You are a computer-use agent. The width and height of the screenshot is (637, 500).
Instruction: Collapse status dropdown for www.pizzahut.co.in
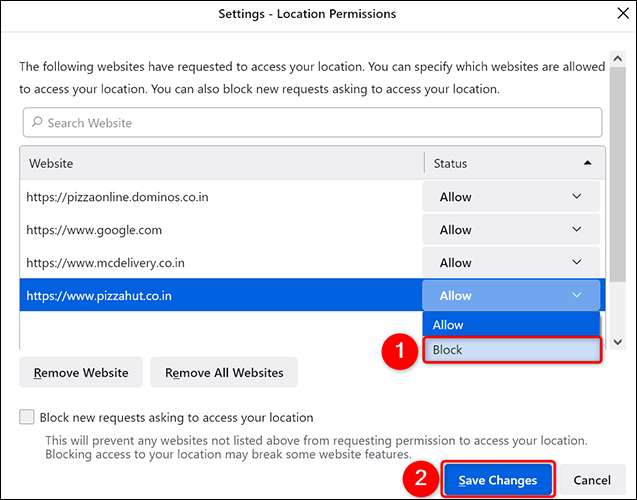pos(511,296)
